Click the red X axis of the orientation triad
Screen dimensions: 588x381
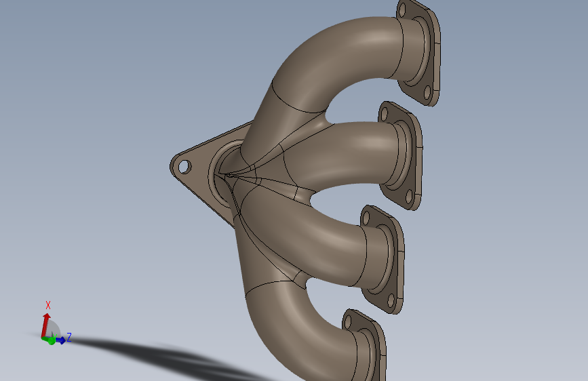(x=45, y=325)
